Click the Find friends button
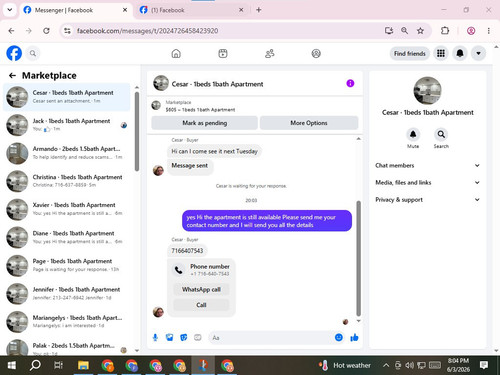The height and width of the screenshot is (375, 500). point(410,53)
